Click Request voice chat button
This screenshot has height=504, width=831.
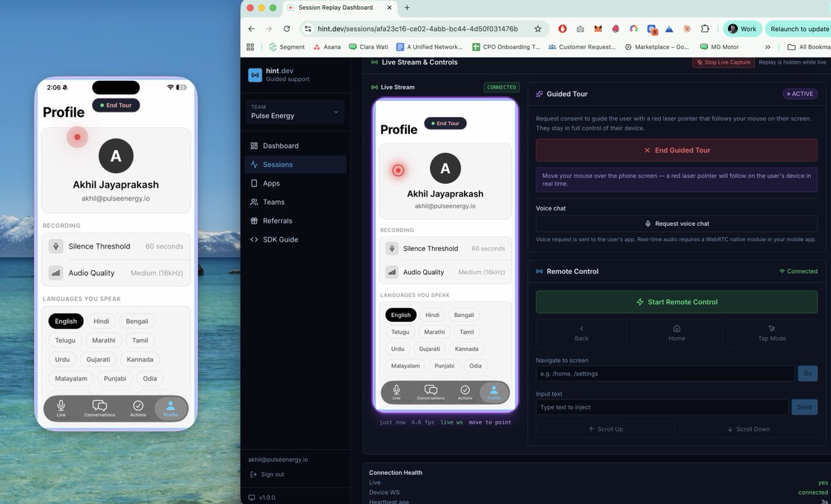pos(677,224)
